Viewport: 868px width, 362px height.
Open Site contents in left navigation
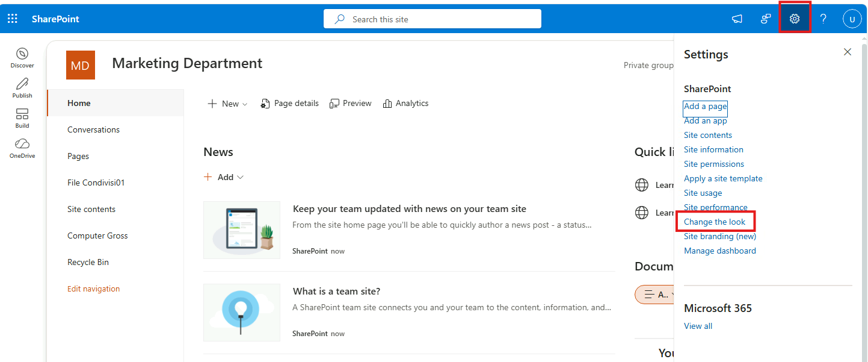click(x=91, y=209)
